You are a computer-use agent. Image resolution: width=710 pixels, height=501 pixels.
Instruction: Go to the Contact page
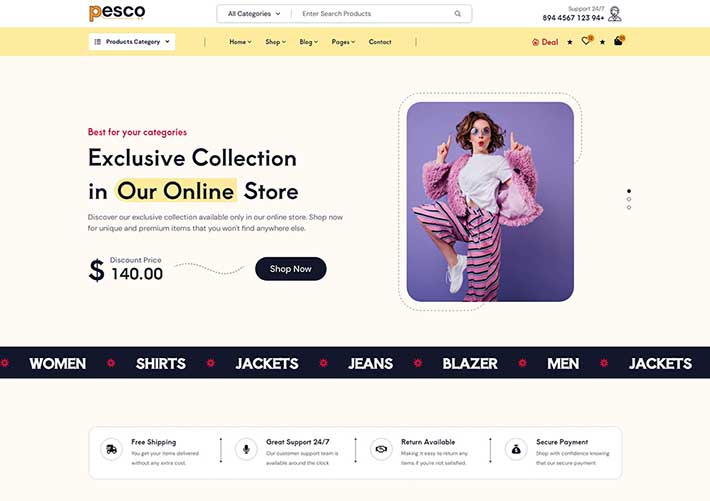point(380,42)
